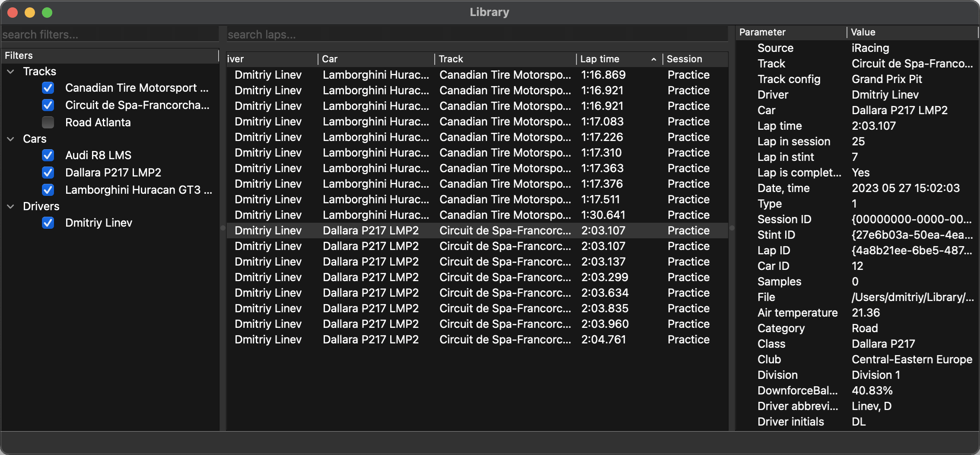Collapse the Cars filter group
The width and height of the screenshot is (980, 455).
click(x=11, y=139)
